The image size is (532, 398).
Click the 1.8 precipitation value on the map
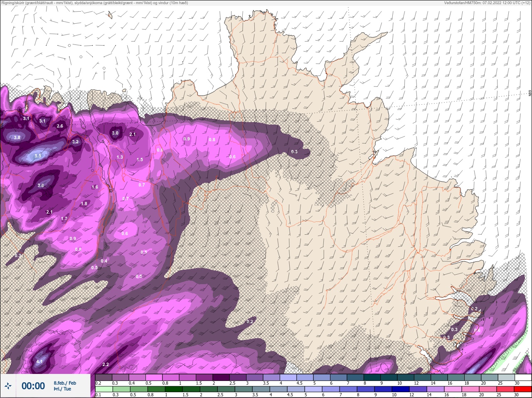click(x=84, y=204)
